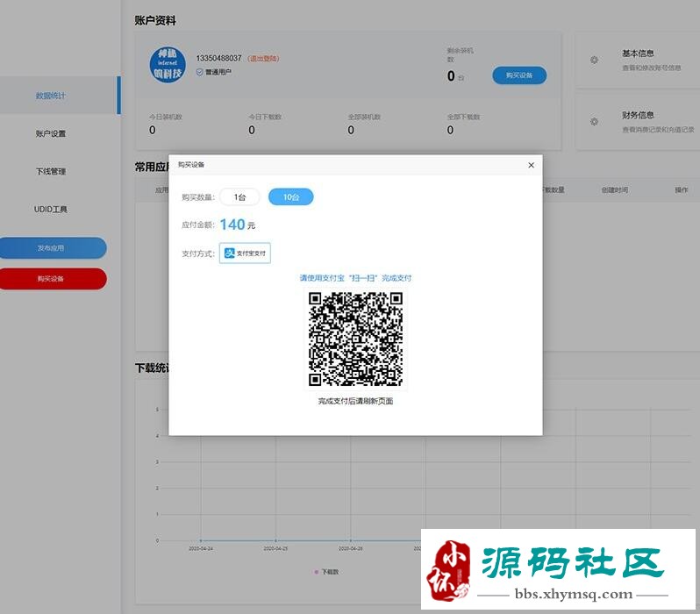The height and width of the screenshot is (614, 700).
Task: Click the Alipay payment QR code
Action: pyautogui.click(x=356, y=339)
